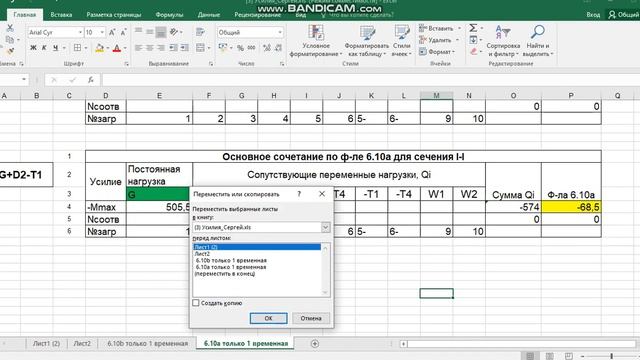Viewport: 640px width, 360px height.
Task: Toggle Bold (Ж) formatting
Action: pos(33,48)
